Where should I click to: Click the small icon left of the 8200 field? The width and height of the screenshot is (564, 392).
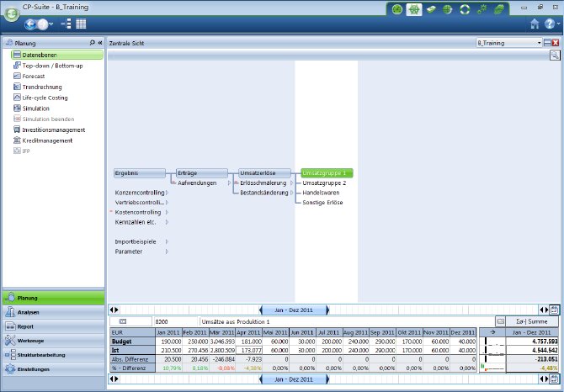(123, 321)
